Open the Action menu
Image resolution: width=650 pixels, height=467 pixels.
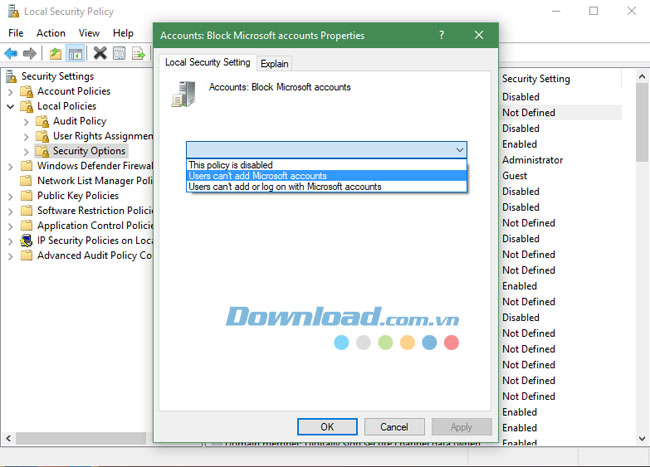click(51, 33)
